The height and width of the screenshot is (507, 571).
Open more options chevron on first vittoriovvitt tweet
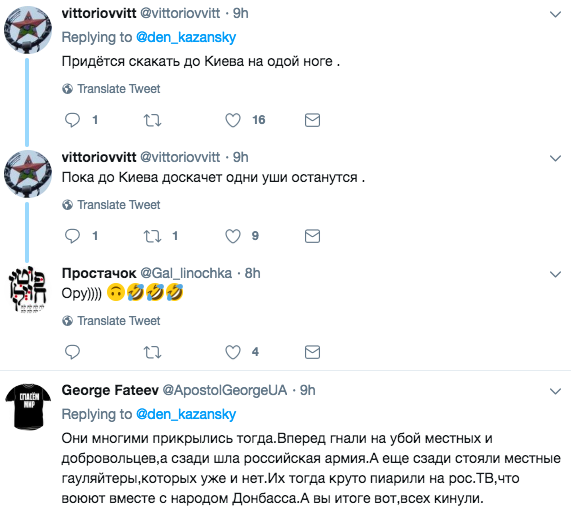coord(555,14)
